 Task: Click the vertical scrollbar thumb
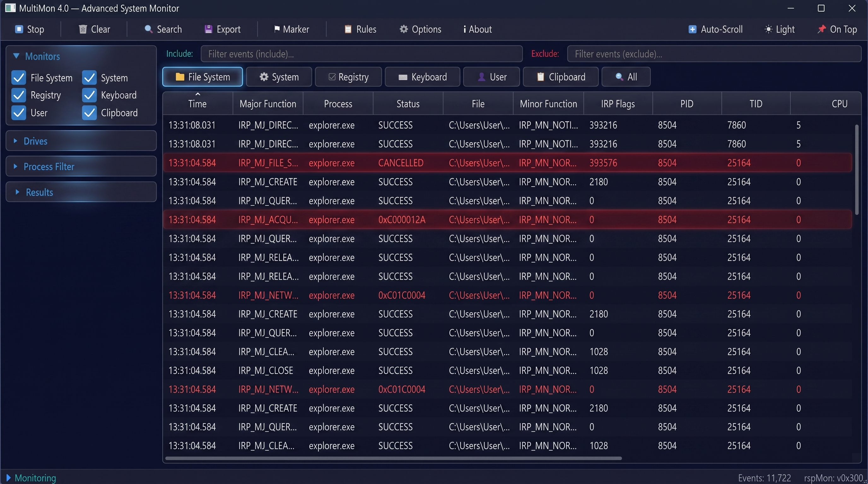pos(857,169)
